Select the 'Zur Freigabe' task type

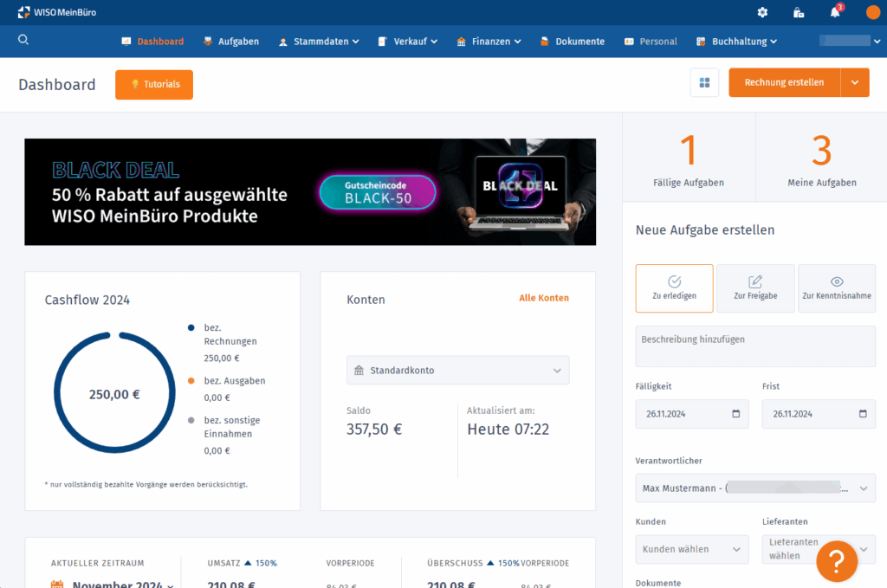[x=755, y=288]
